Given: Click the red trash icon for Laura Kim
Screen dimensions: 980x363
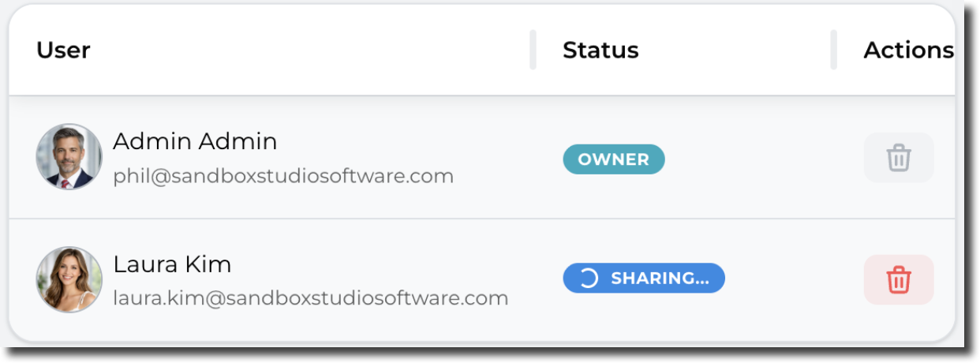Looking at the screenshot, I should (x=899, y=280).
